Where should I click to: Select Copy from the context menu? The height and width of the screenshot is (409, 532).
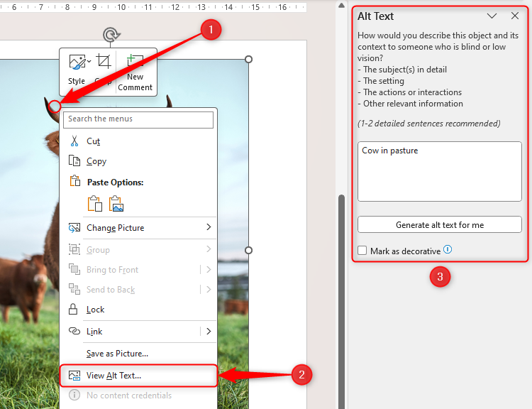pyautogui.click(x=96, y=161)
